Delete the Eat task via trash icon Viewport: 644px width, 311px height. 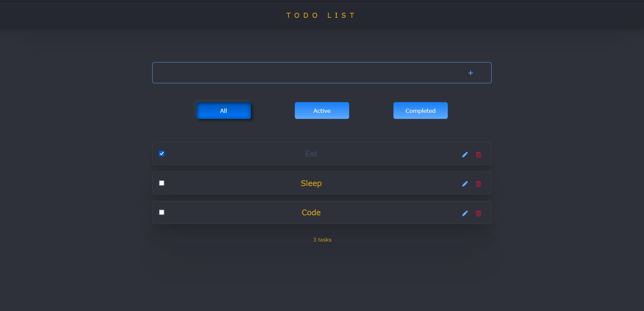(478, 154)
